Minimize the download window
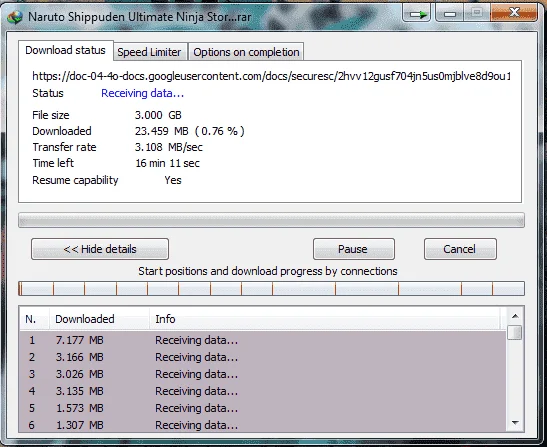This screenshot has height=447, width=547. click(x=450, y=14)
